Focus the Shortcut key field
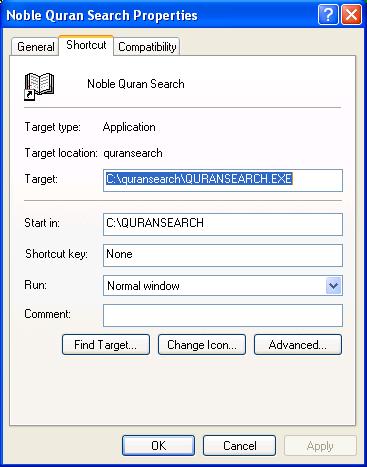Viewport: 367px width, 467px height. 223,255
